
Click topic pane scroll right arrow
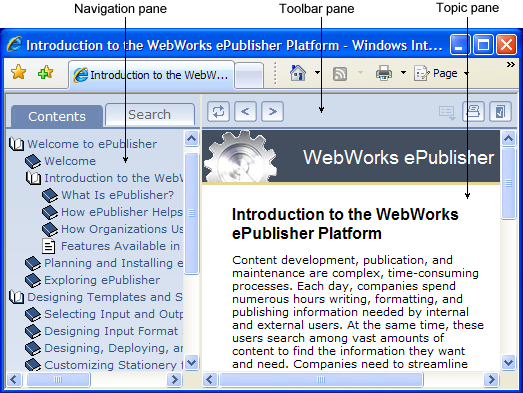491,379
